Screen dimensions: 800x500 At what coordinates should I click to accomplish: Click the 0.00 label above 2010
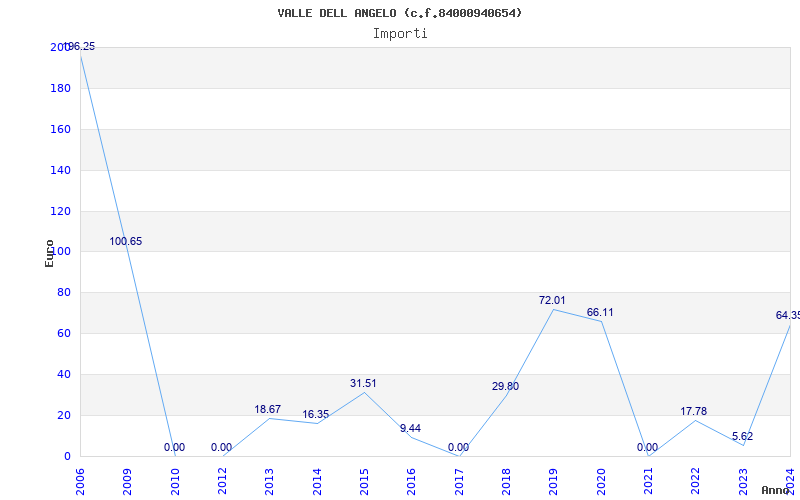pos(174,447)
